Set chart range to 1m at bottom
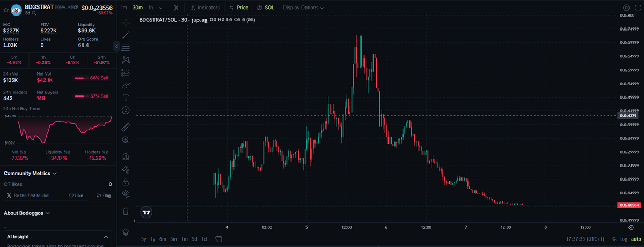 click(x=184, y=239)
